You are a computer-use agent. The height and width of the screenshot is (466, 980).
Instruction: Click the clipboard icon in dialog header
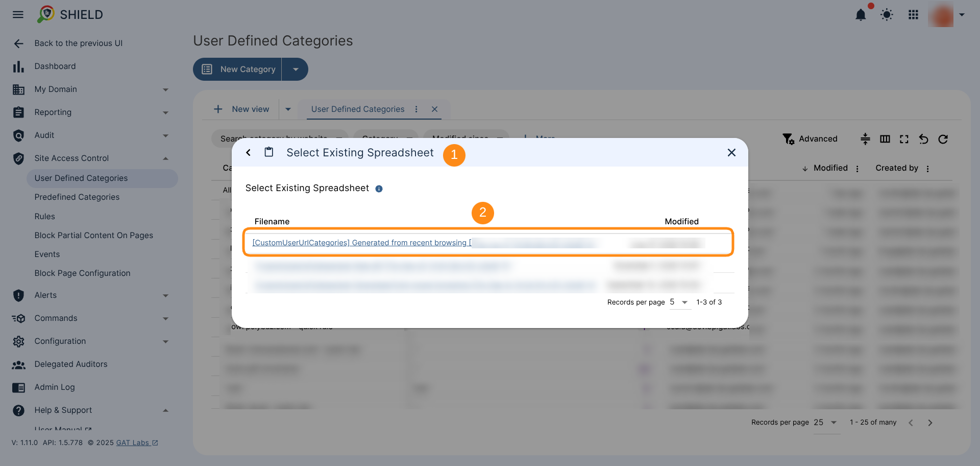click(268, 152)
